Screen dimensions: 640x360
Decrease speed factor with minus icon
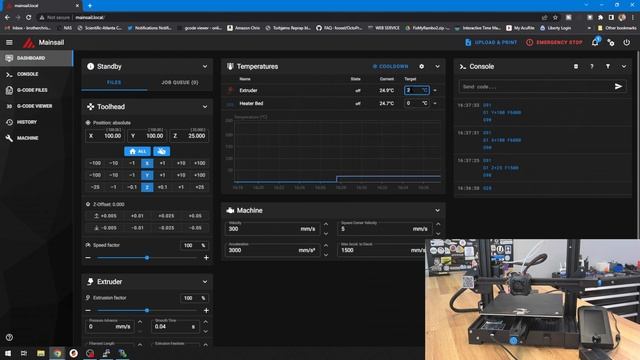(88, 258)
